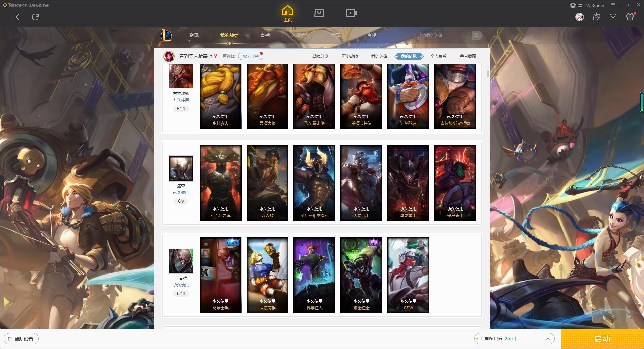Expand the 巨神峰 电信 server dropdown
Viewport: 644px width, 349px height.
pos(514,339)
